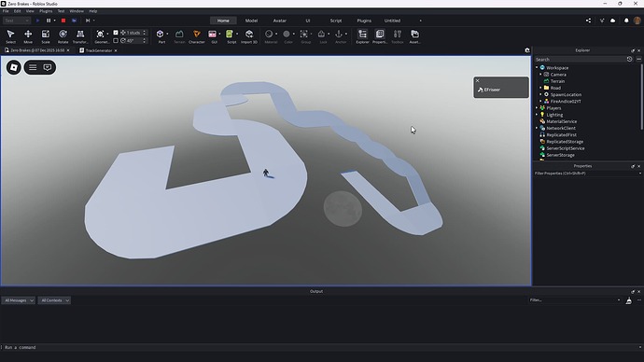Clear the Output panel with broom icon
The image size is (644, 362).
click(629, 300)
